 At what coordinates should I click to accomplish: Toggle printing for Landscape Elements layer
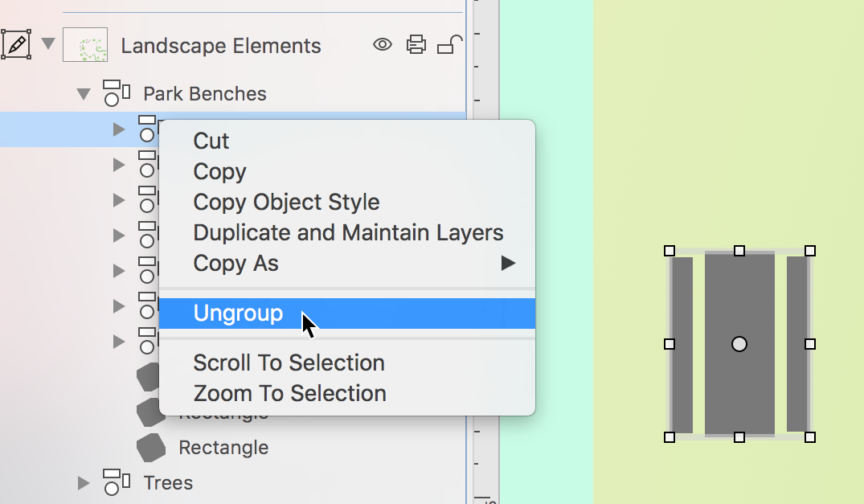tap(416, 44)
